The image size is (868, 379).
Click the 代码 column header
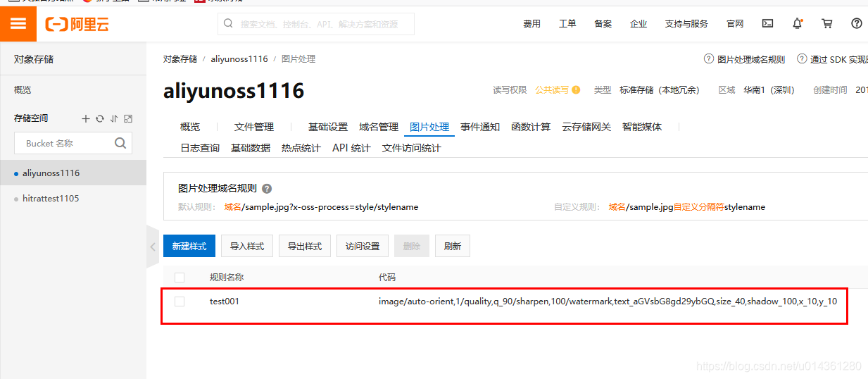[387, 278]
